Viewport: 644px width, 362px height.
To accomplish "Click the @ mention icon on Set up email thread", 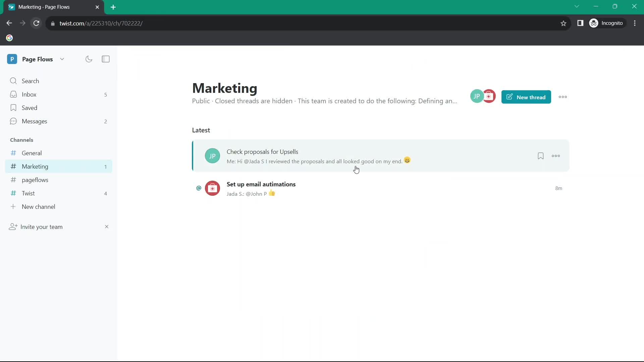I will point(199,187).
